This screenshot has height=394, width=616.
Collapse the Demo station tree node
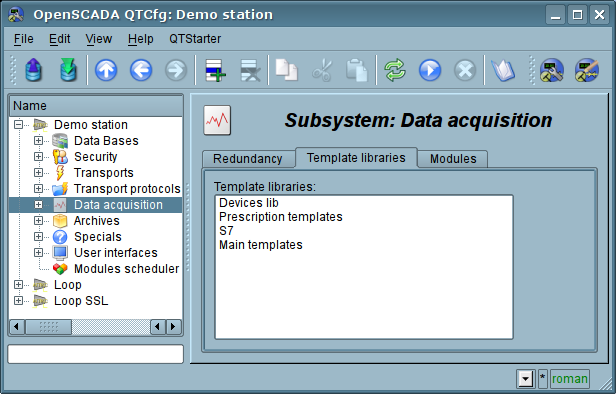click(x=18, y=125)
